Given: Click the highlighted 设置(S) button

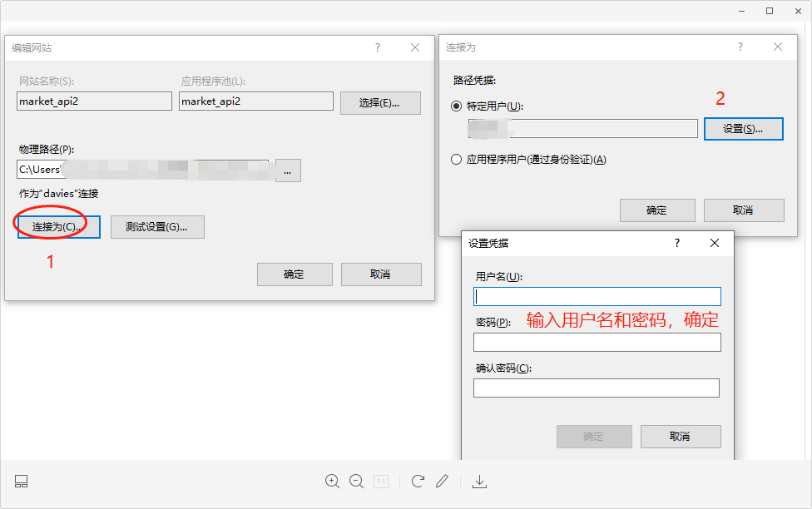Looking at the screenshot, I should tap(743, 128).
